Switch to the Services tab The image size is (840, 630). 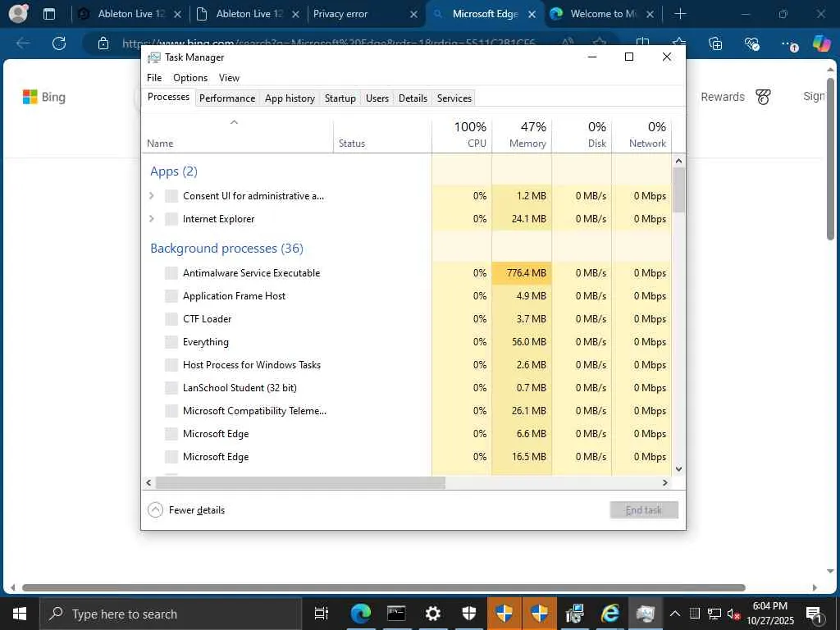point(454,98)
